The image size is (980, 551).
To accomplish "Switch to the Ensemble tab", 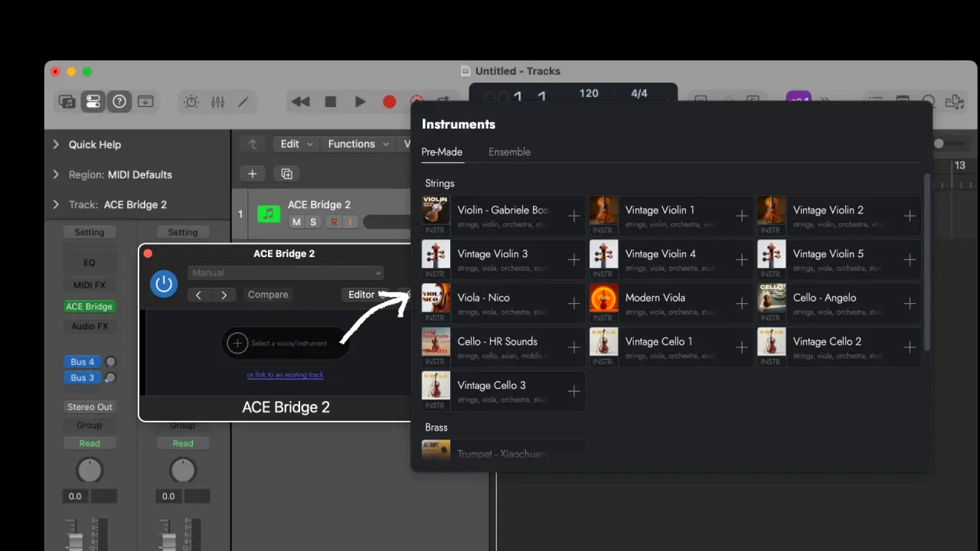I will tap(509, 152).
